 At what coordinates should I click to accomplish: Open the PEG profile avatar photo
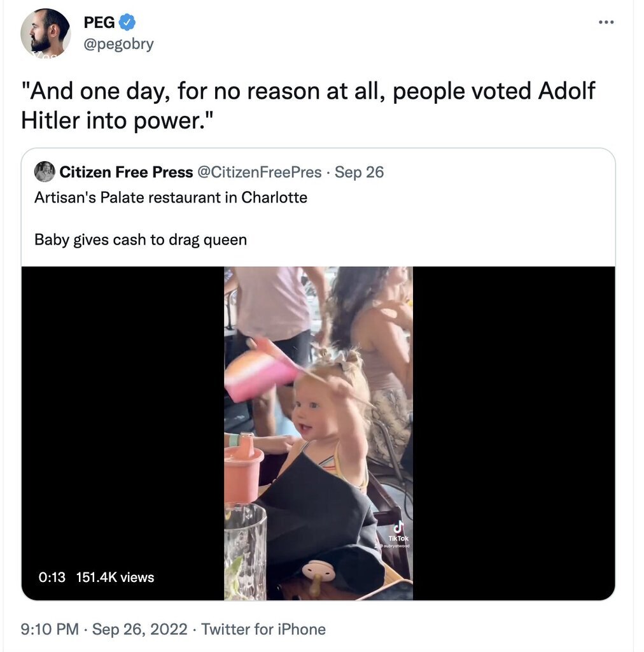click(45, 32)
